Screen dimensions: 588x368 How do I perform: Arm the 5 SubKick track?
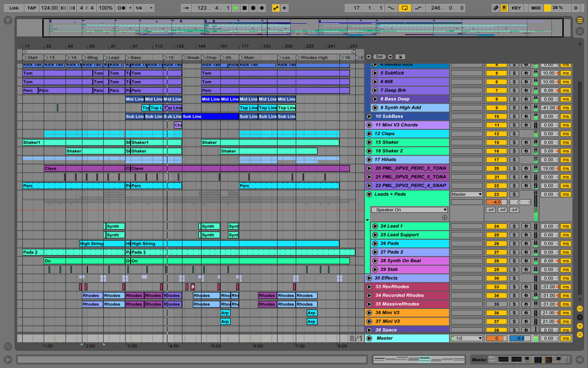pos(526,73)
